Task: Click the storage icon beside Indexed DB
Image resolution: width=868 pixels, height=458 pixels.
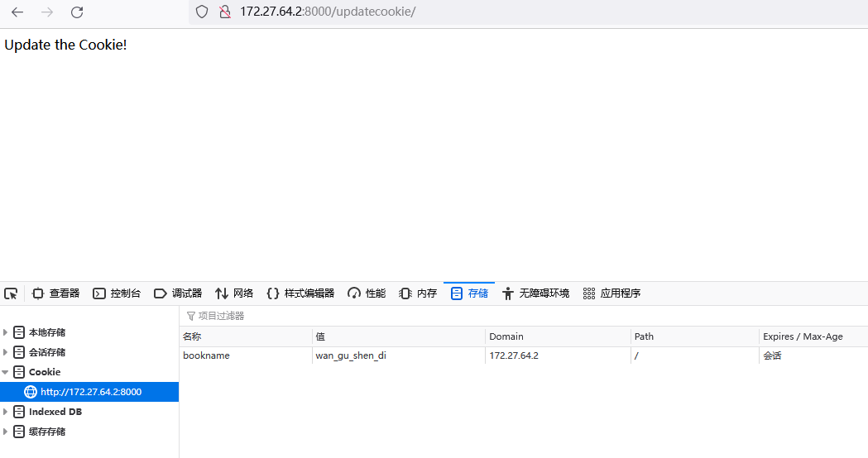Action: [x=19, y=412]
